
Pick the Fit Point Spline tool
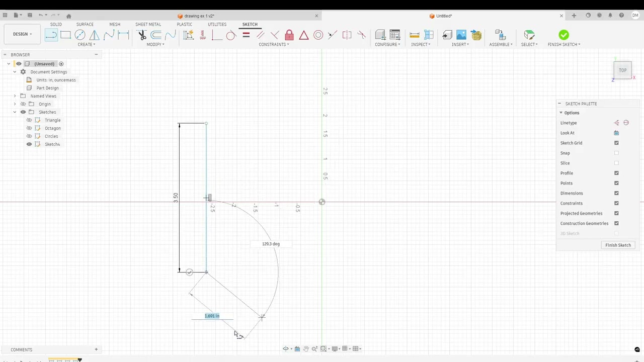tap(109, 35)
